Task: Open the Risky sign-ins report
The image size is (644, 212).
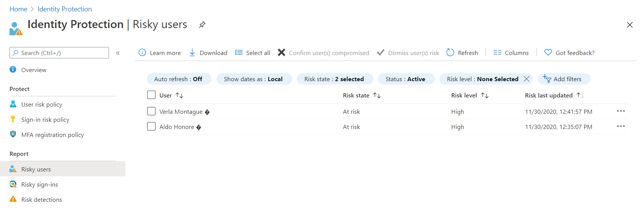Action: tap(39, 184)
